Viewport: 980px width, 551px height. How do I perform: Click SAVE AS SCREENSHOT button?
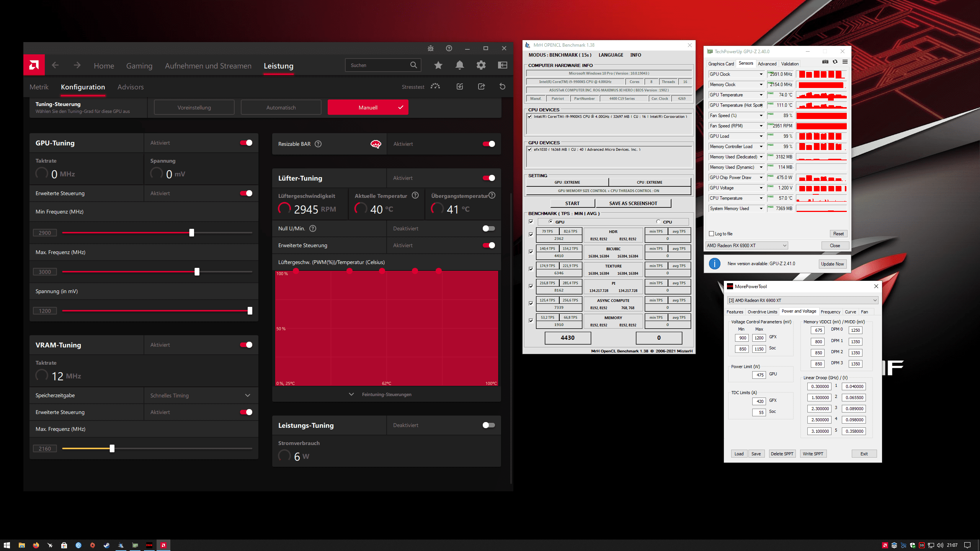[x=633, y=203]
